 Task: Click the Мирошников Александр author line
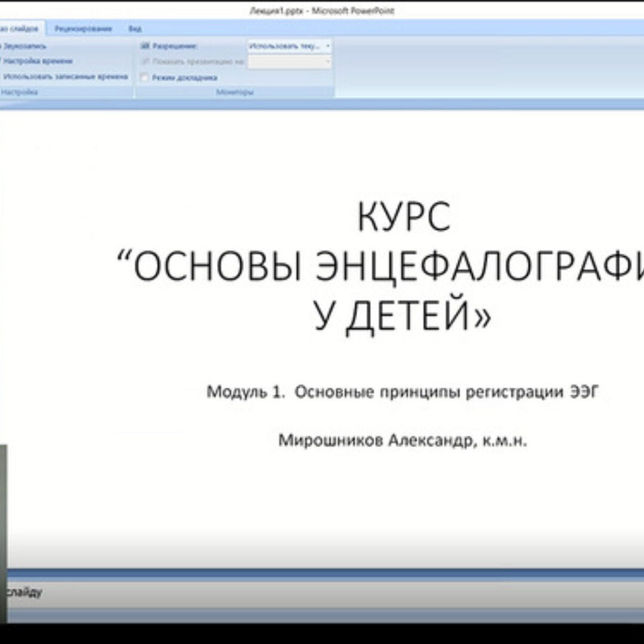point(402,441)
